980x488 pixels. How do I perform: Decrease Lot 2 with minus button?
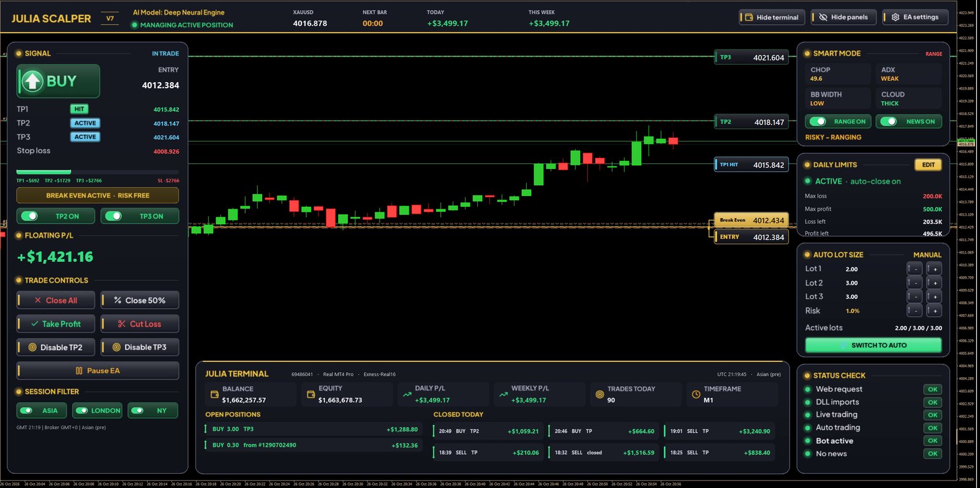tap(914, 283)
